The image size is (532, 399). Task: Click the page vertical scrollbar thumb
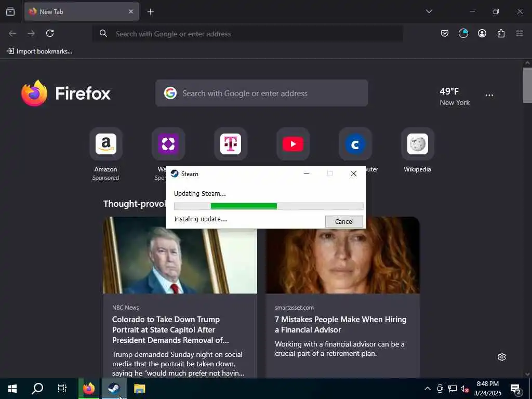[x=527, y=85]
